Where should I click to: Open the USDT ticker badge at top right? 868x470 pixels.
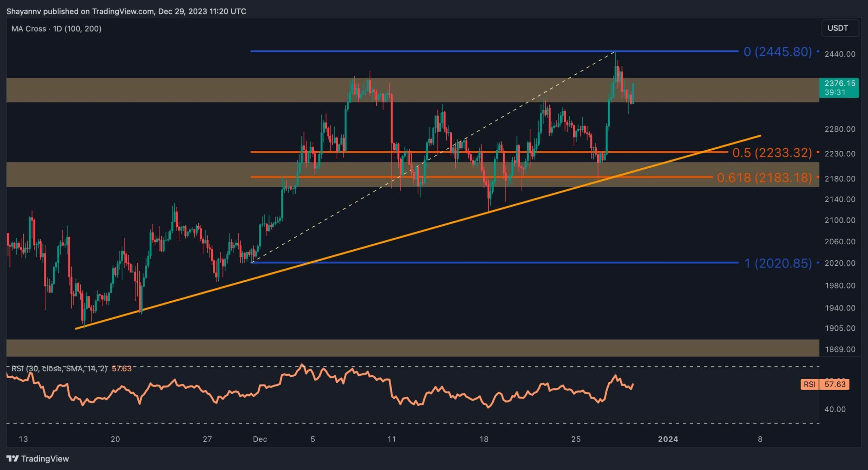coord(840,28)
